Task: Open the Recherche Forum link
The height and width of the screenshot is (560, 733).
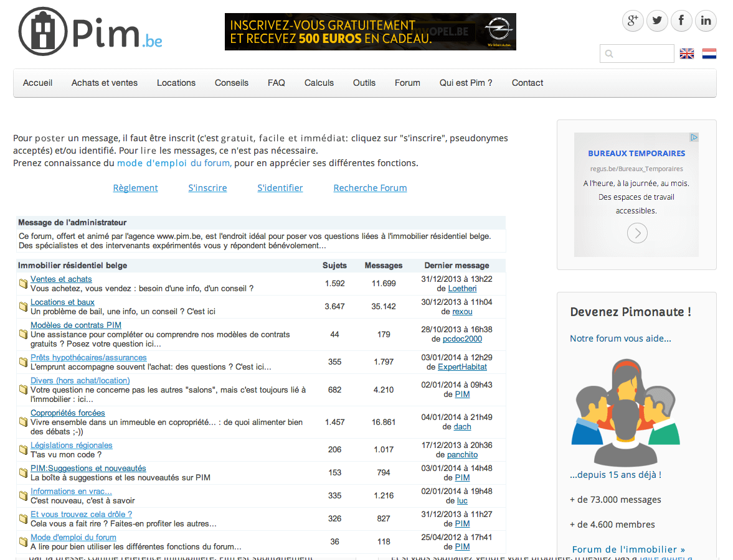Action: pyautogui.click(x=371, y=188)
